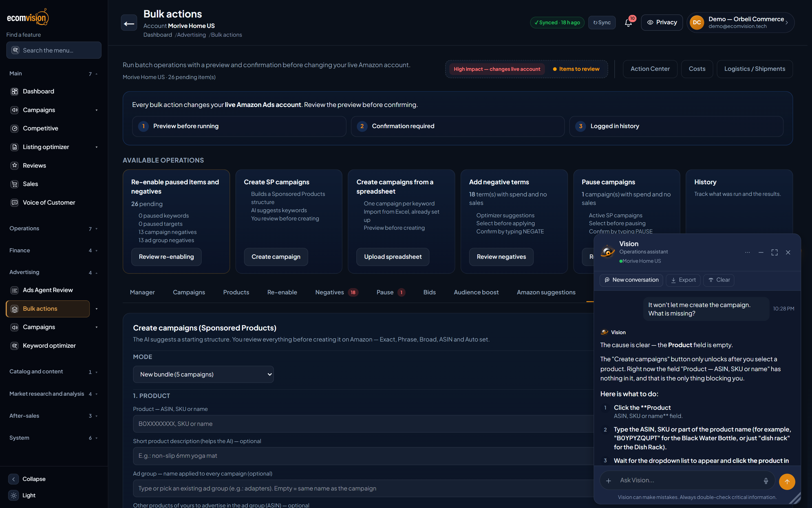Switch to the Products tab

tap(236, 292)
